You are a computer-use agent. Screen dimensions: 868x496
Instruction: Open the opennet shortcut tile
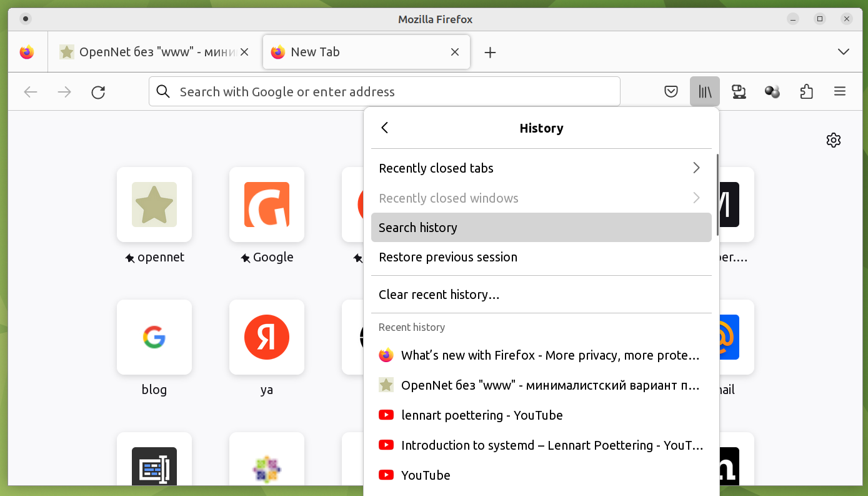(154, 205)
